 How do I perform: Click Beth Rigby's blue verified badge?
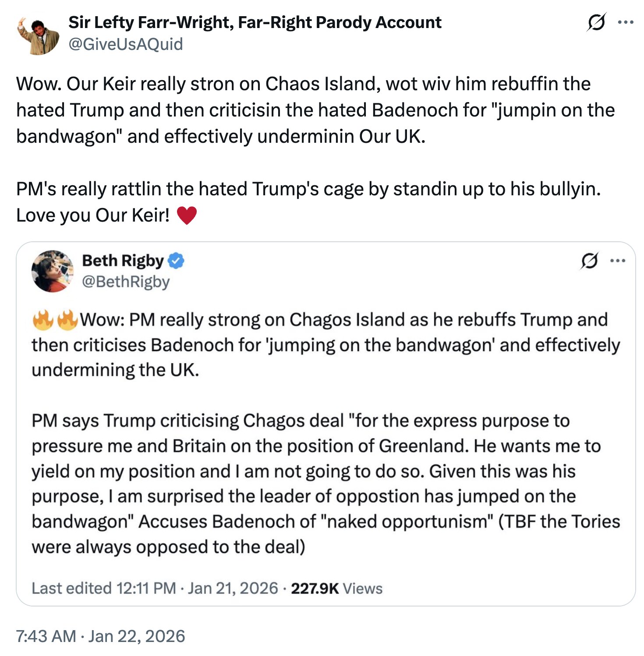[x=176, y=261]
